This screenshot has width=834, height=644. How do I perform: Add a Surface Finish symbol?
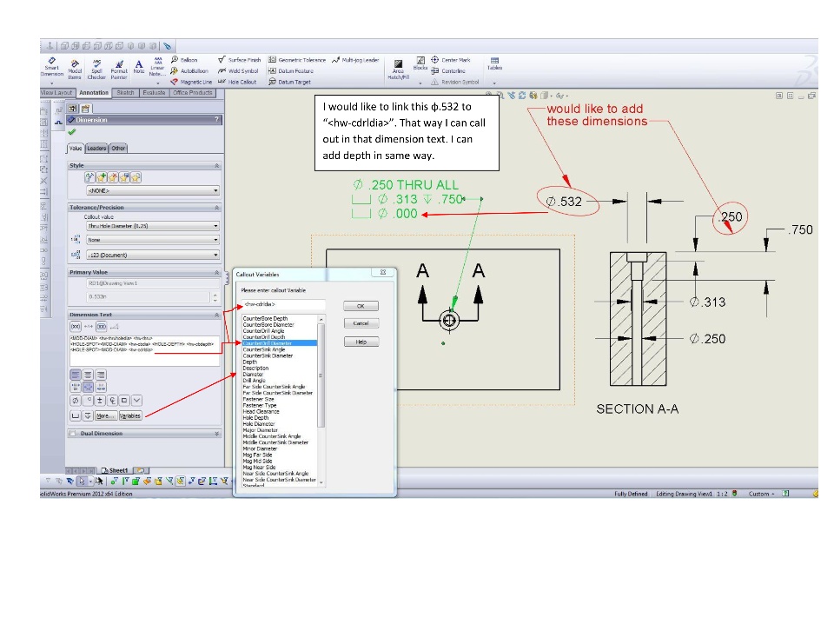(240, 60)
